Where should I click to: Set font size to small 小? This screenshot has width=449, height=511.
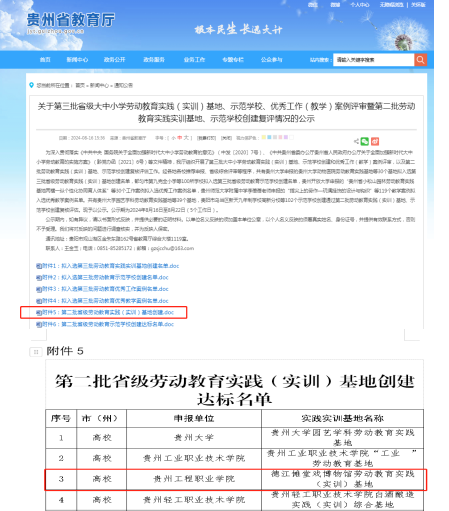click(x=174, y=138)
